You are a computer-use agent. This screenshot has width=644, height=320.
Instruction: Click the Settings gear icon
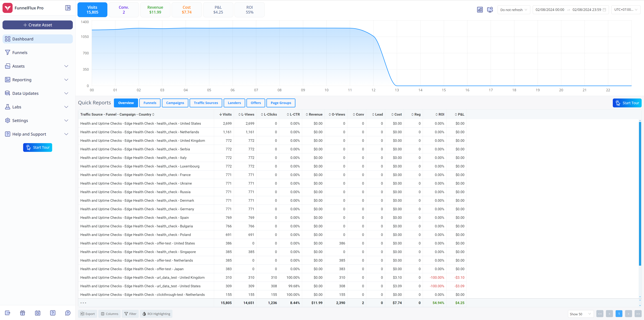click(x=8, y=120)
